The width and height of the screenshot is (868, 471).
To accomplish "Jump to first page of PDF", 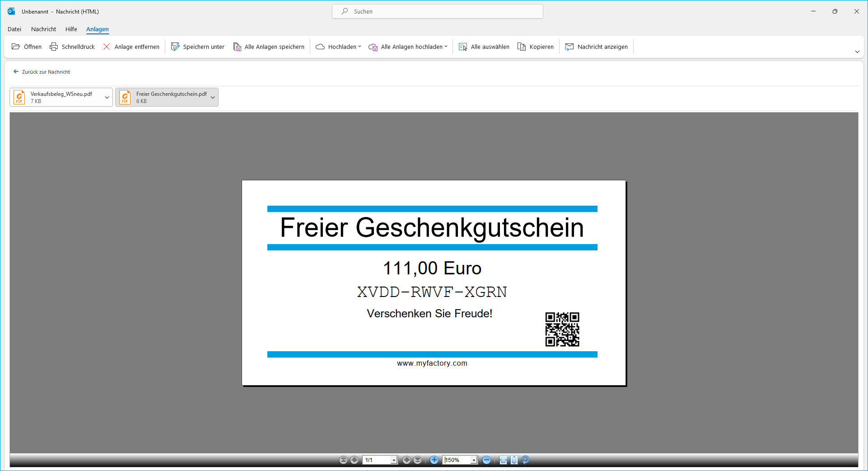I will tap(343, 460).
